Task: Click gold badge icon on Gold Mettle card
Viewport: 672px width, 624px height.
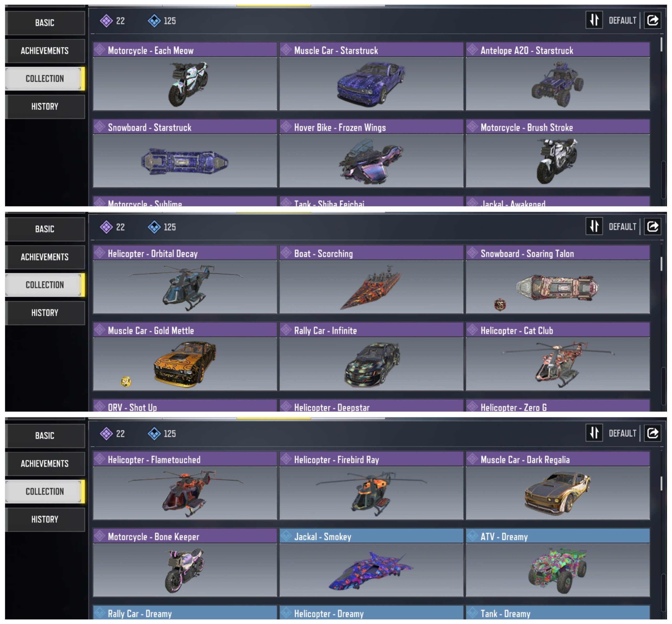Action: tap(126, 382)
